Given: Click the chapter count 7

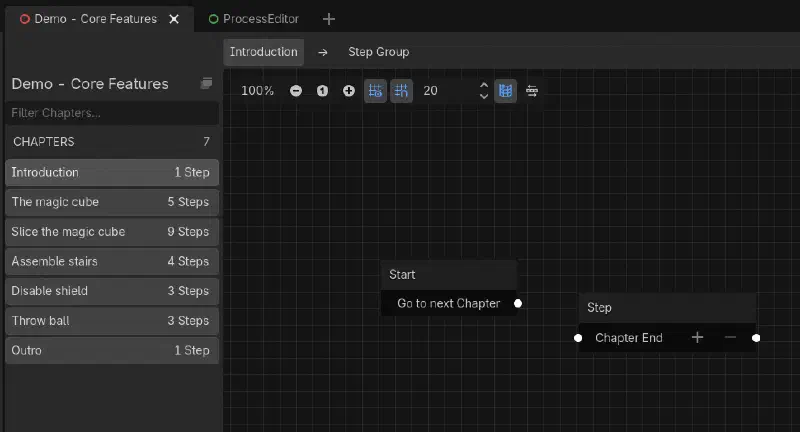Looking at the screenshot, I should click(206, 142).
